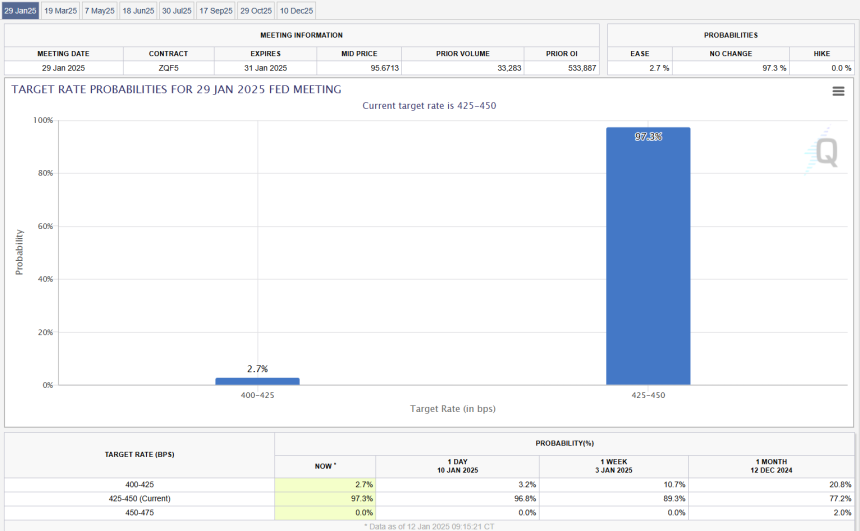Click the tall 425-450 probability bar
Viewport: 860px width, 531px height.
648,256
